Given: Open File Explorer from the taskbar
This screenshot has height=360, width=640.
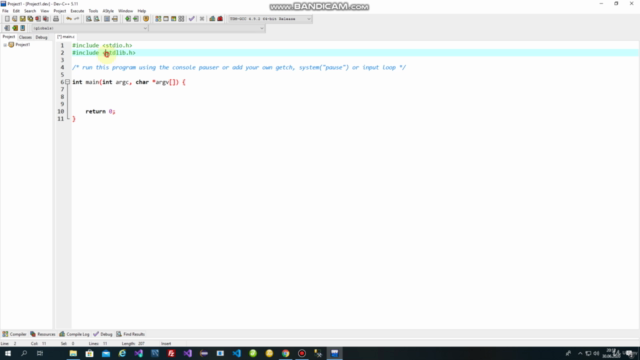Looking at the screenshot, I should tap(73, 353).
